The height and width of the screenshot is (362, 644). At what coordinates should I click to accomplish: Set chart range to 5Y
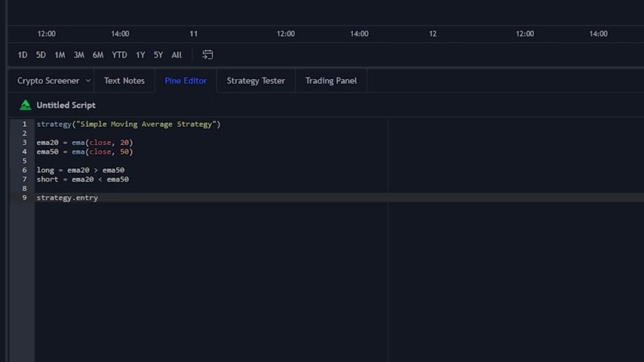click(158, 55)
